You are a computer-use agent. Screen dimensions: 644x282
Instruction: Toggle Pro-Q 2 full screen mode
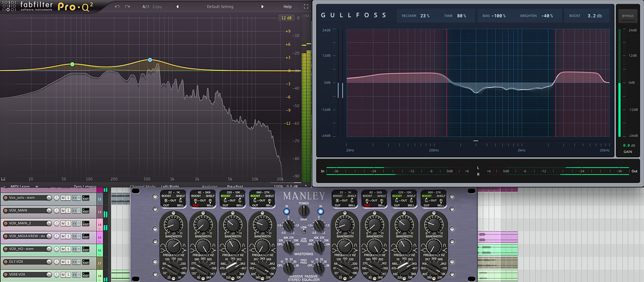306,7
